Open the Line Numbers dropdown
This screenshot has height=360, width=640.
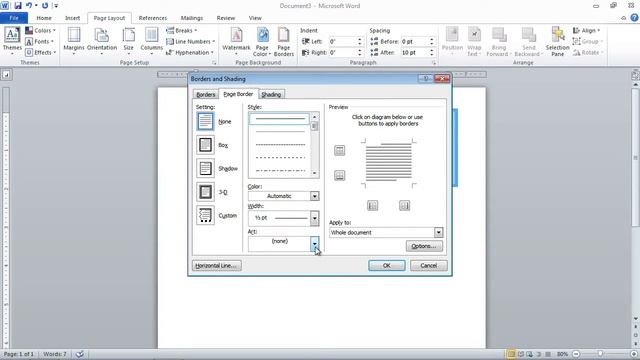191,42
